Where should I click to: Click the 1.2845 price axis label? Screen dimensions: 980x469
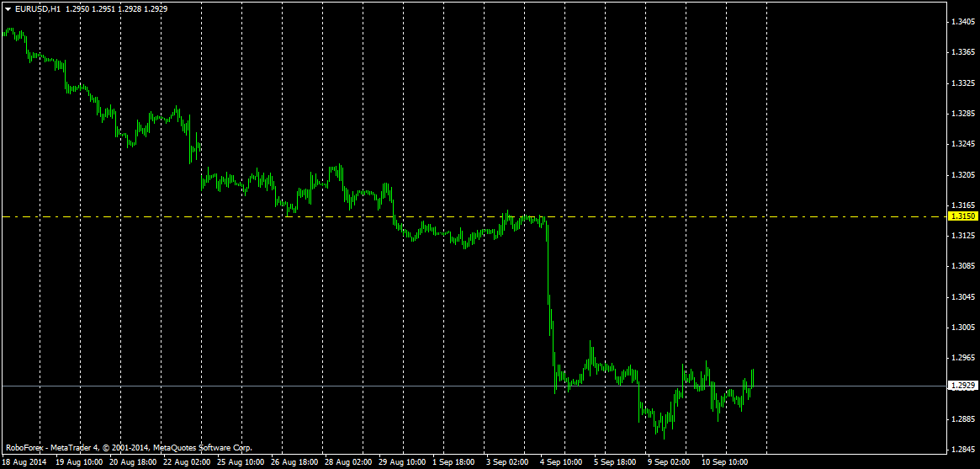click(961, 450)
